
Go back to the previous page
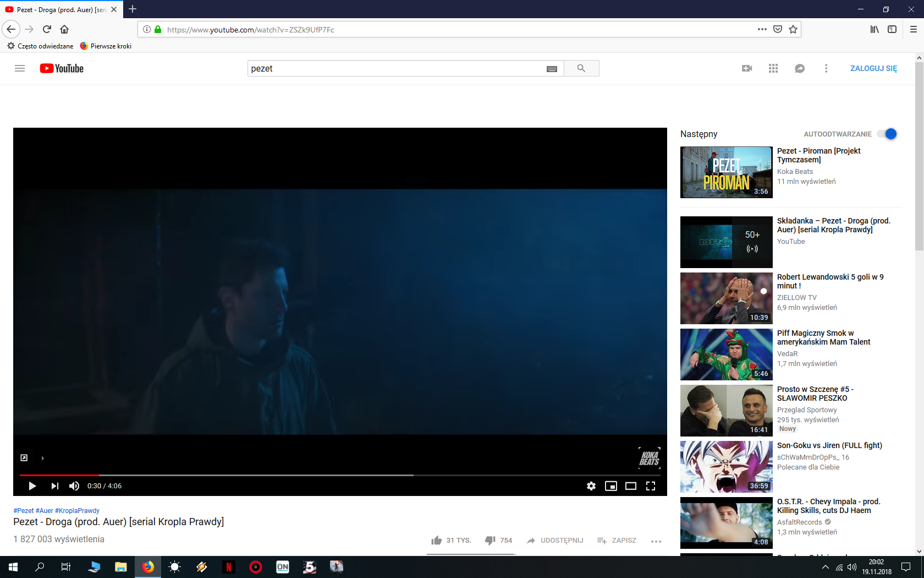11,29
